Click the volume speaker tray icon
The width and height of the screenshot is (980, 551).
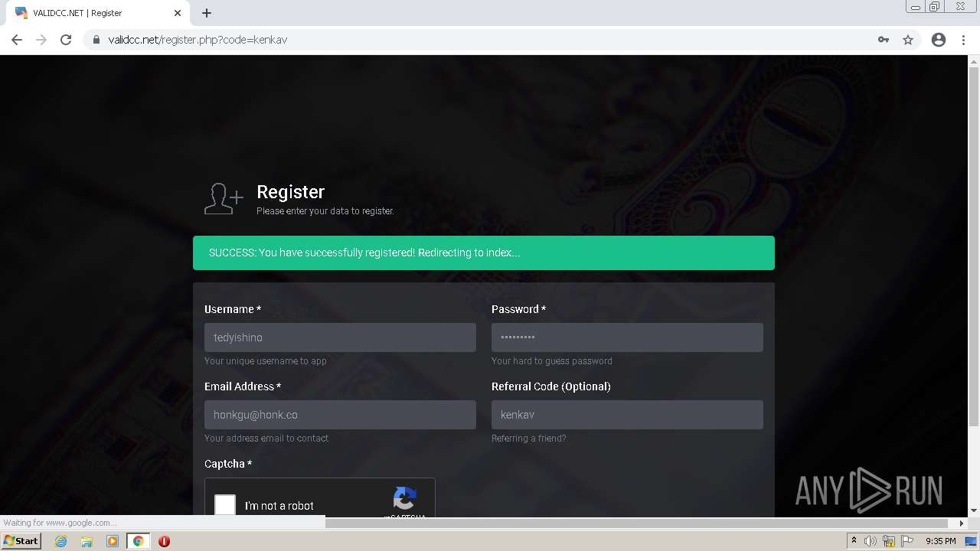[x=871, y=541]
